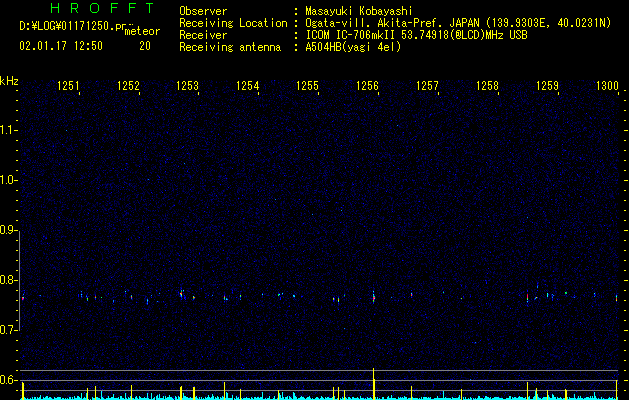Screen dimensions: 629x400
Task: Click the tallest yellow intensity spike at 1256
Action: (374, 384)
